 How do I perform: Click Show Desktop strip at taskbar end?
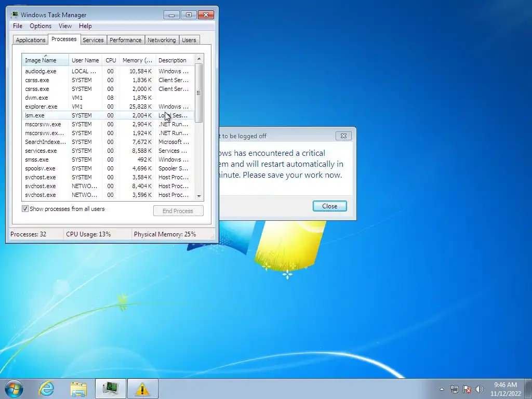click(x=528, y=389)
